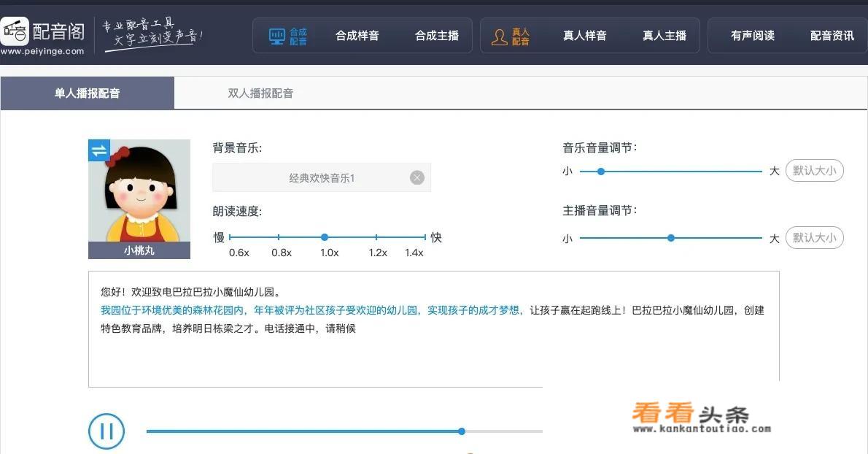Open 有声阅读 menu item
Viewport: 868px width, 454px height.
point(752,36)
